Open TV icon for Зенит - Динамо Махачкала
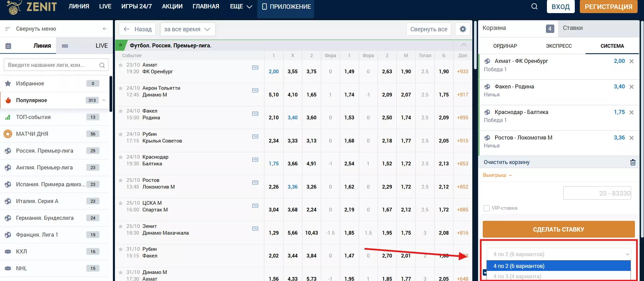The width and height of the screenshot is (644, 281). click(255, 229)
